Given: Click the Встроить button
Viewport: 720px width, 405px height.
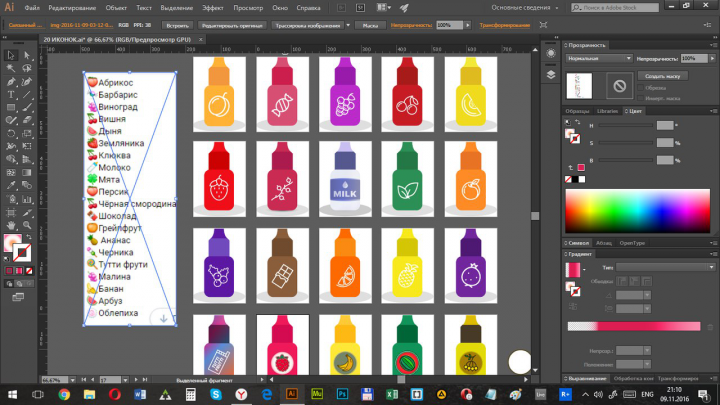Looking at the screenshot, I should click(x=177, y=25).
